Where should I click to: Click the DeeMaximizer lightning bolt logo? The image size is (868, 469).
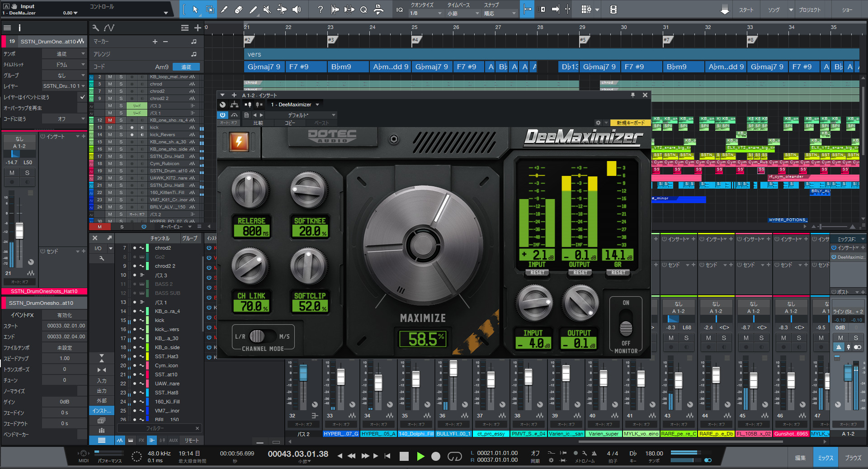pyautogui.click(x=239, y=142)
